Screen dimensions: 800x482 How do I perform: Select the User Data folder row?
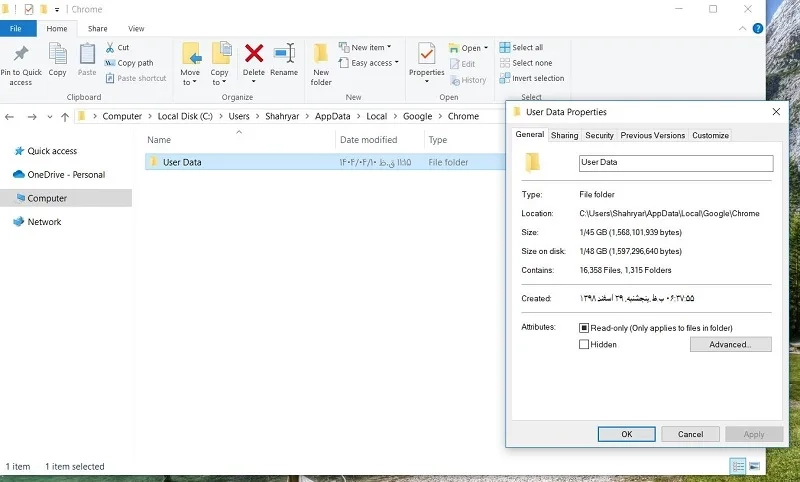click(325, 162)
